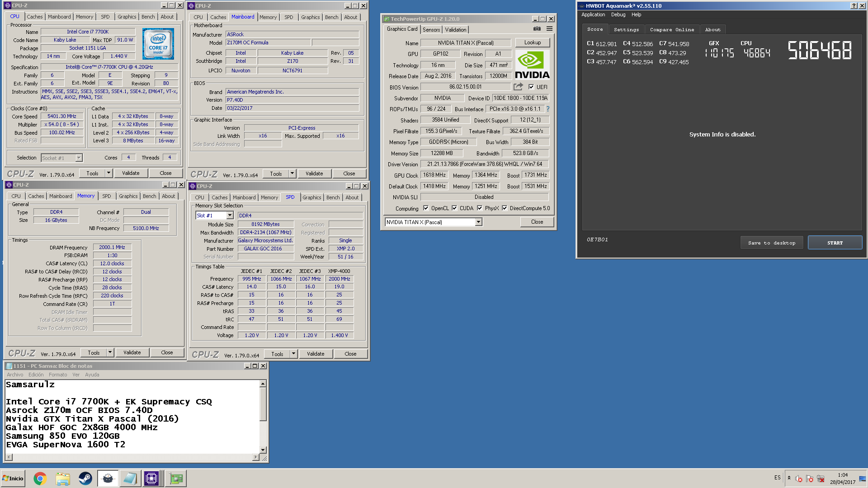Open File Explorer from the taskbar
This screenshot has height=488, width=868.
(x=63, y=479)
